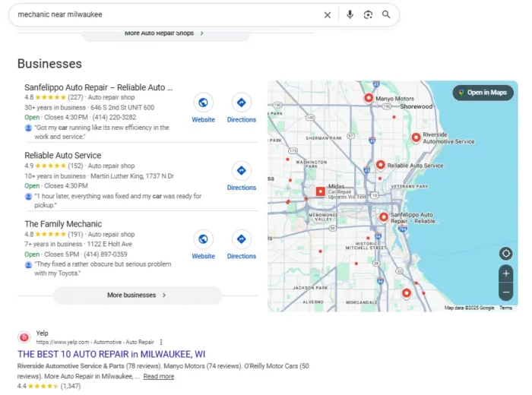Clear the search box with the X icon
Viewport: 532px width, 395px height.
[x=327, y=15]
